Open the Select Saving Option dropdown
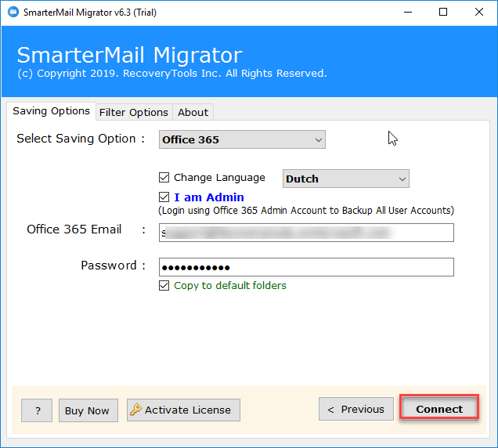The width and height of the screenshot is (498, 448). (x=242, y=139)
